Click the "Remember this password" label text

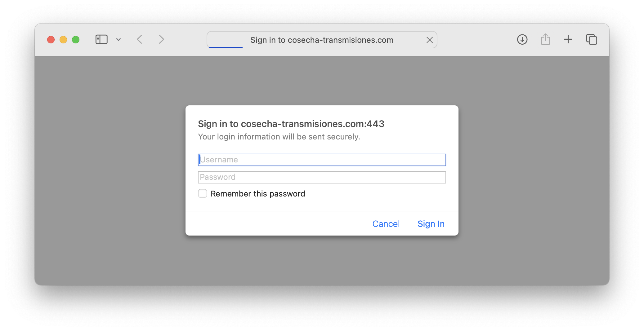[x=258, y=194]
